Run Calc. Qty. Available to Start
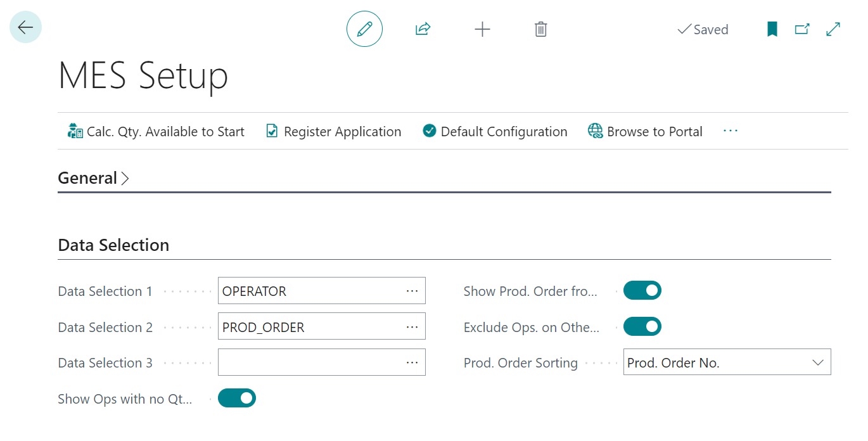The image size is (868, 441). [155, 131]
